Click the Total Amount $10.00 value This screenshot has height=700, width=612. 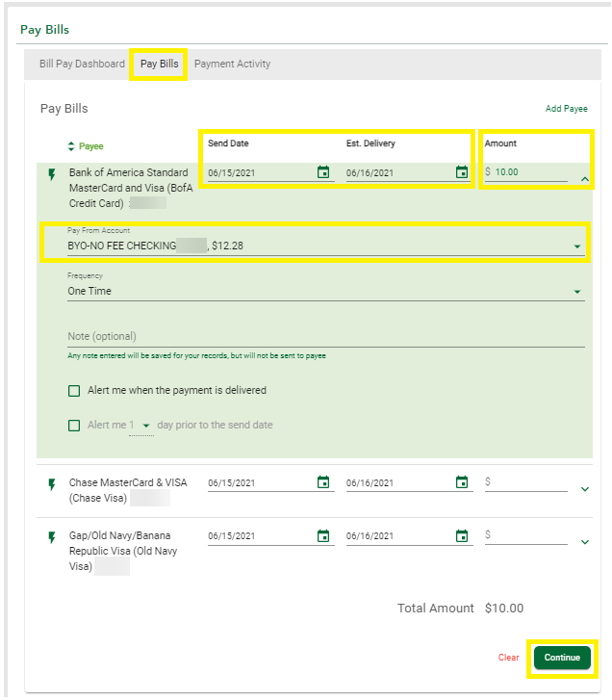pos(504,609)
